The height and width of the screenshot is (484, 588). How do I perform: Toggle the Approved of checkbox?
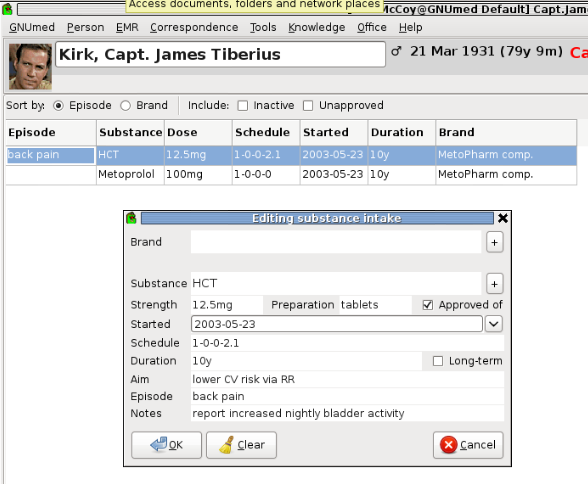(x=428, y=305)
